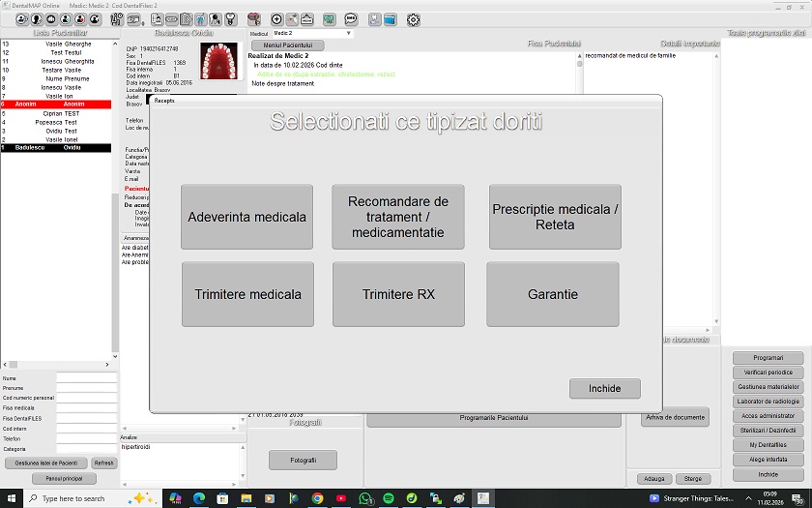Click Gestiunea listei de Pacienti

coord(46,463)
